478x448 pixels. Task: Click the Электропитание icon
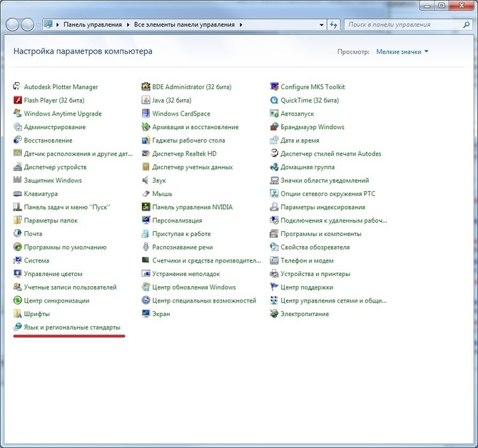(275, 314)
